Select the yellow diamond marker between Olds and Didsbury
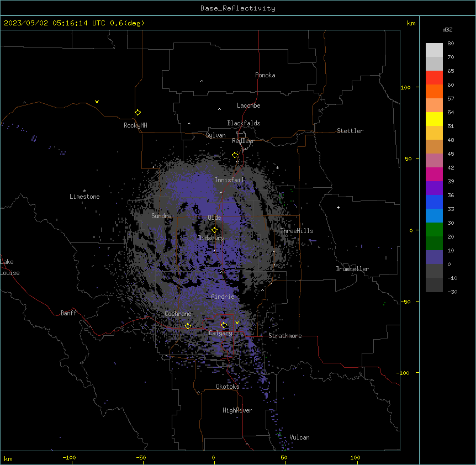The image size is (476, 465). [x=214, y=230]
